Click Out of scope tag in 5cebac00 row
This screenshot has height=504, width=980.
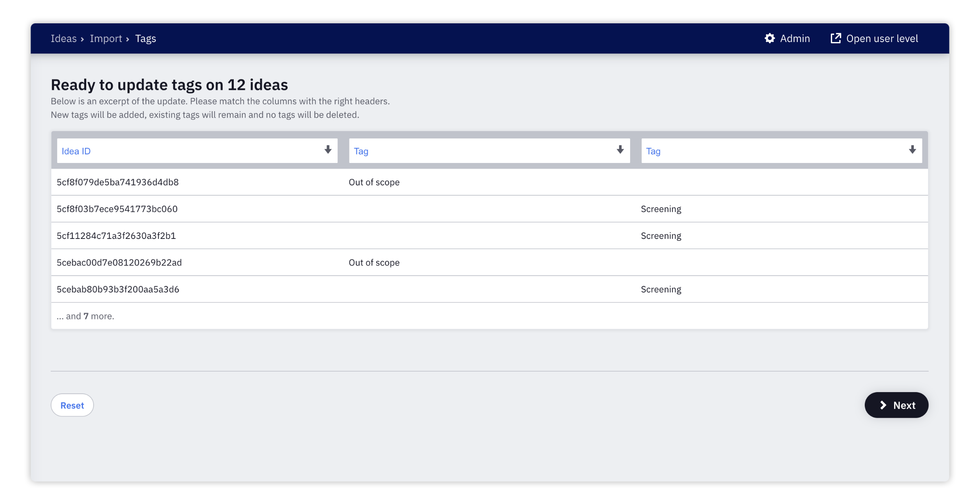pos(374,263)
